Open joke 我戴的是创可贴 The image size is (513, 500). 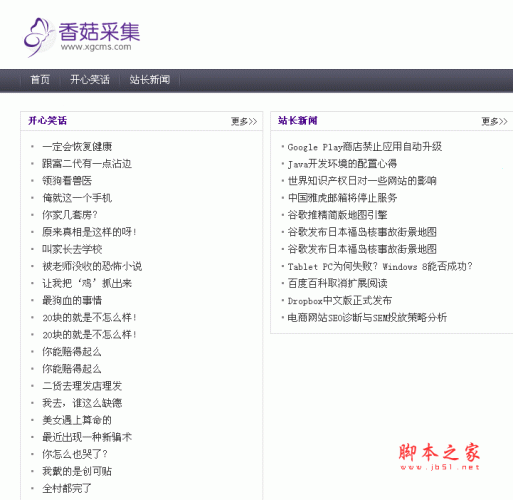(x=77, y=472)
